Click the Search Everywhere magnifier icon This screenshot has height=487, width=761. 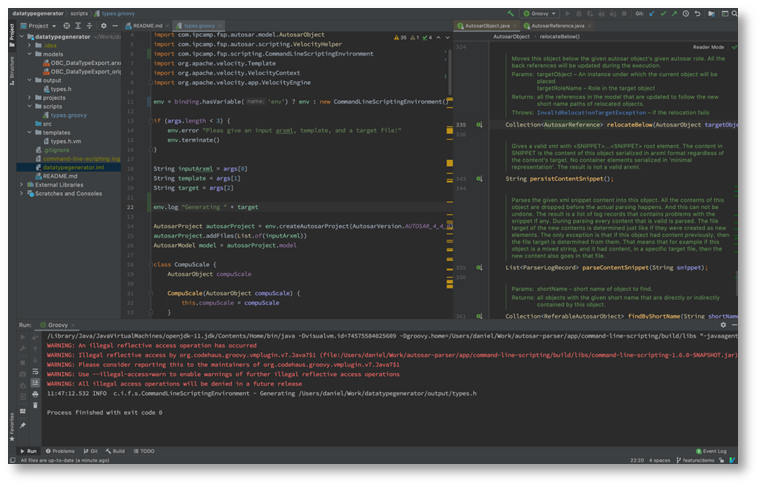point(734,14)
